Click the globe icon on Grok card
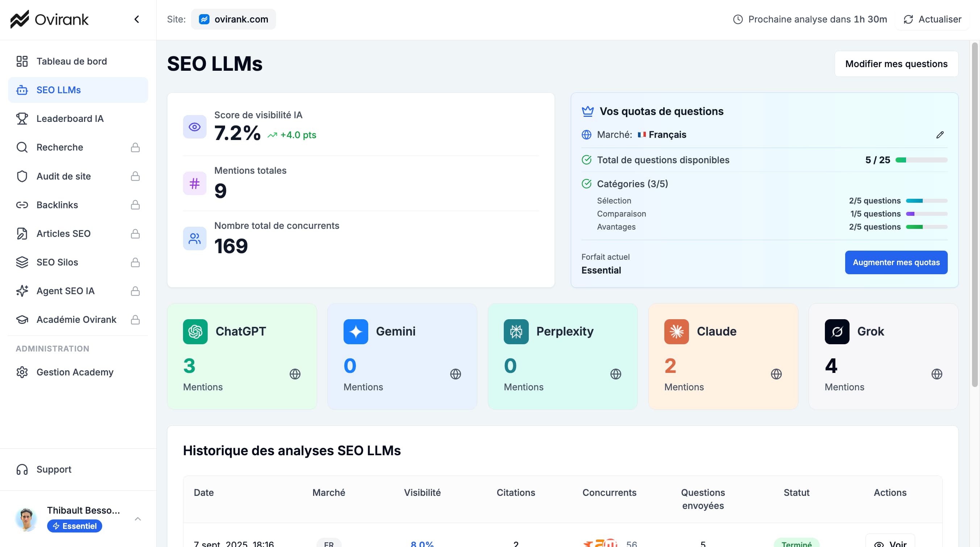Viewport: 980px width, 547px height. tap(937, 374)
